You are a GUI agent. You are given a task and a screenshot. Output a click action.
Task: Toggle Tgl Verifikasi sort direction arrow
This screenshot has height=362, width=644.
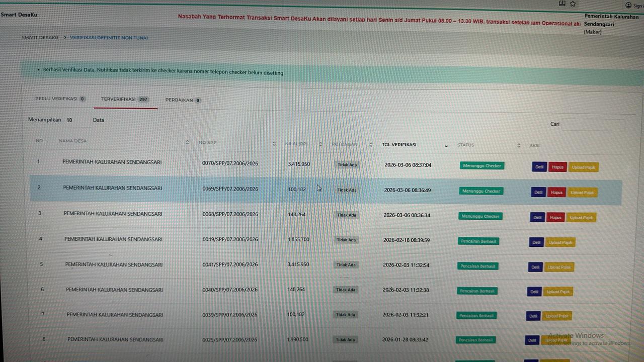tap(446, 146)
